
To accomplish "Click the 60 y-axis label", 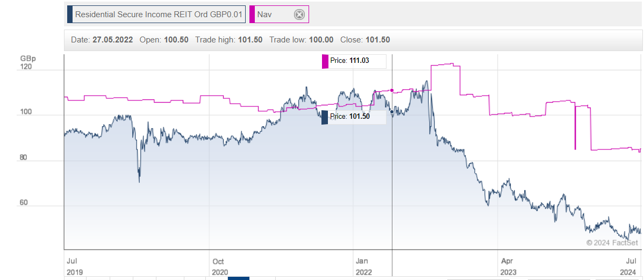I will click(23, 203).
